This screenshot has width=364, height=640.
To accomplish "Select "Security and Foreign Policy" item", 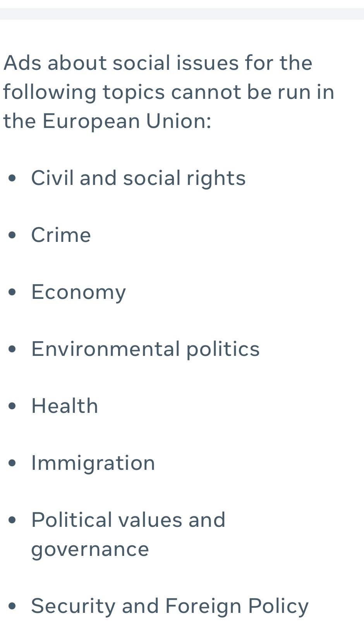I will tap(170, 606).
